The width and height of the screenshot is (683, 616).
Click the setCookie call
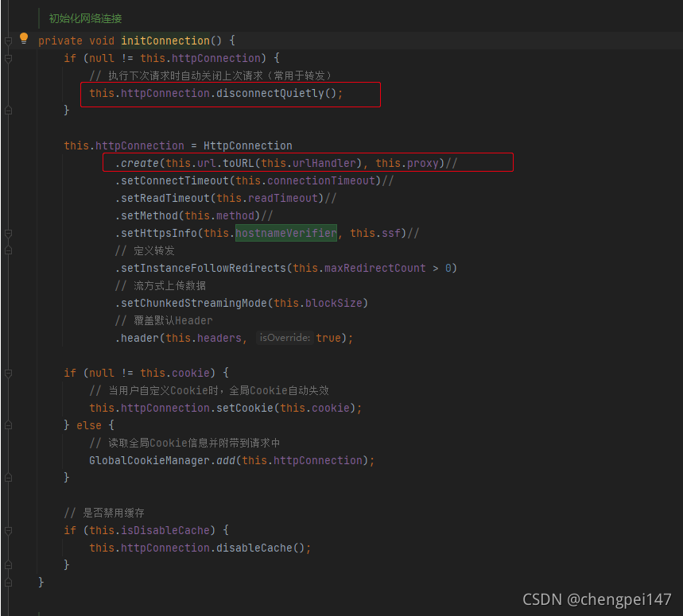coord(245,408)
